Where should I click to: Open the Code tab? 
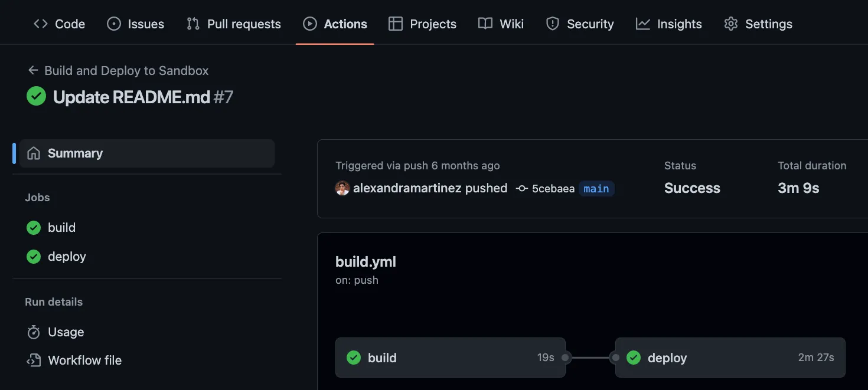(59, 24)
